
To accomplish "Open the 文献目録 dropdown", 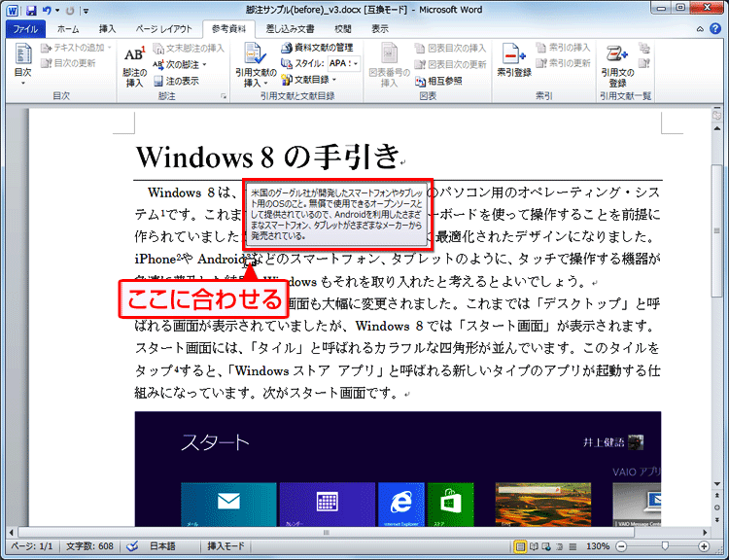I will pyautogui.click(x=308, y=80).
